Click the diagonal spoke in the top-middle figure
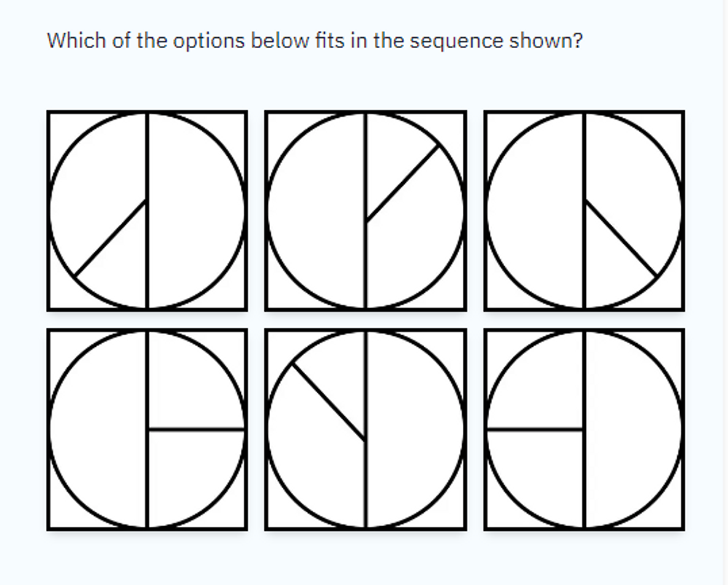Viewport: 728px width, 585px height. (403, 184)
